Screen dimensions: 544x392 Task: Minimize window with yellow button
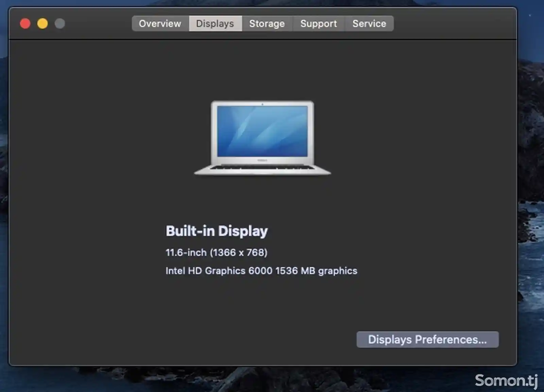coord(42,23)
